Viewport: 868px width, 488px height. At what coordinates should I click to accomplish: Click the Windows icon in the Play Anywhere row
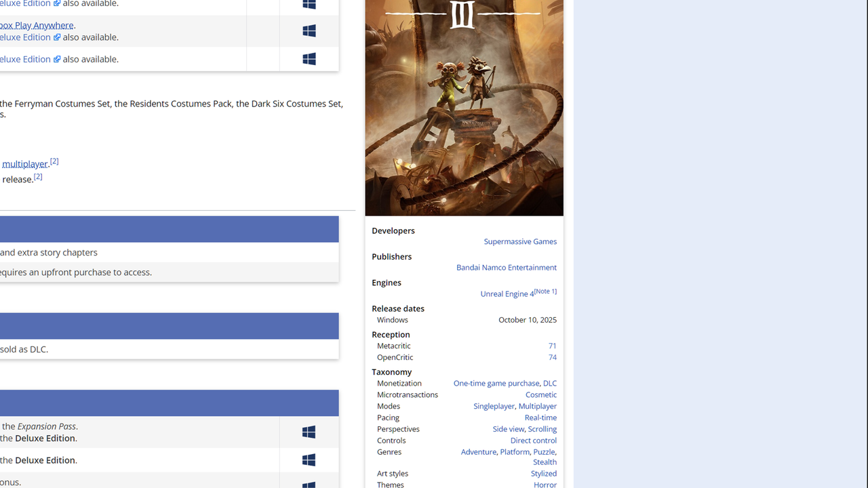click(309, 31)
